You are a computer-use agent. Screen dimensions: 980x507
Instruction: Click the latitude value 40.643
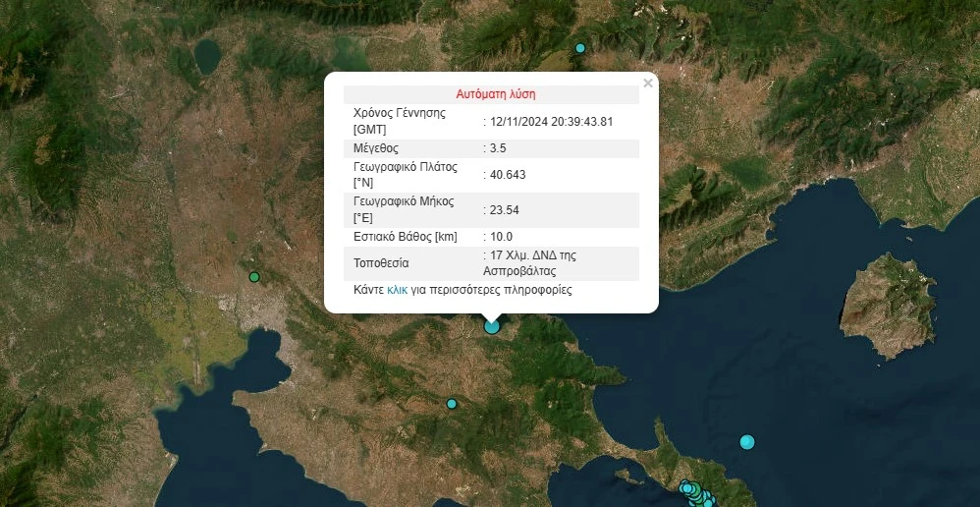pos(503,175)
